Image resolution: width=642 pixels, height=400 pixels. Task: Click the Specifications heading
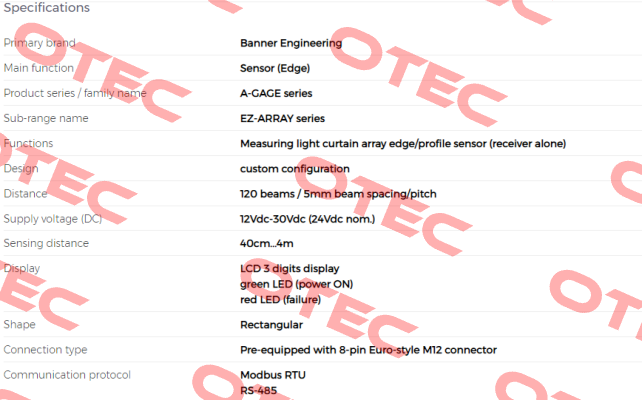click(47, 8)
